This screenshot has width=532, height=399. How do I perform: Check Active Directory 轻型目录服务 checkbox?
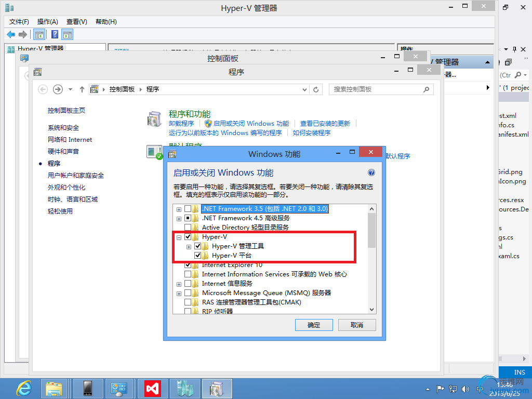(188, 227)
